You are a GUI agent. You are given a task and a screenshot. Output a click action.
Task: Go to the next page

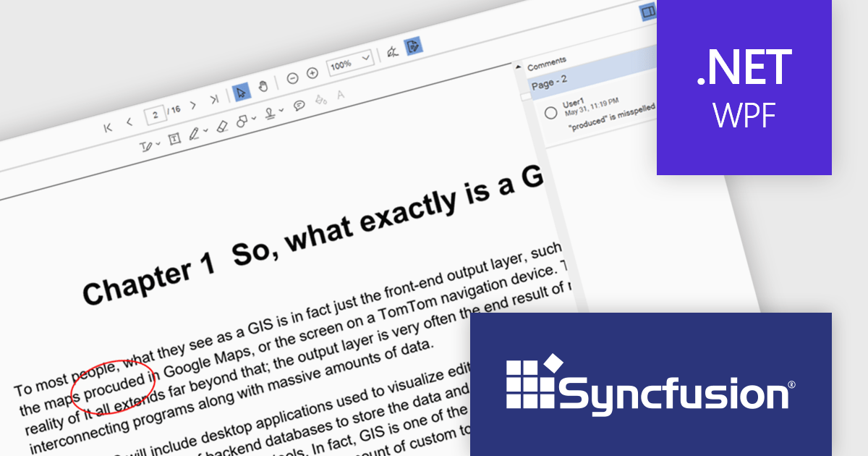coord(193,106)
